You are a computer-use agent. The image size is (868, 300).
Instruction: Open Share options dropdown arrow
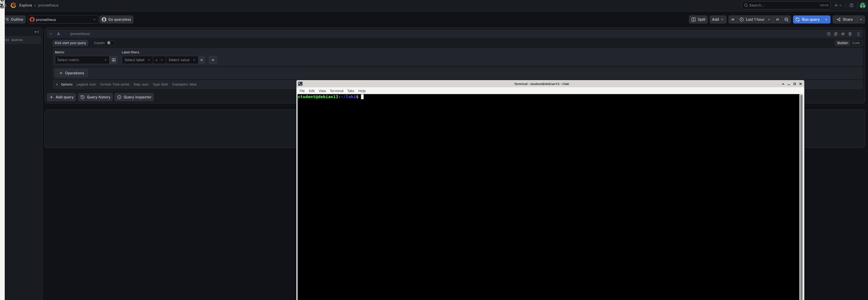click(x=861, y=20)
